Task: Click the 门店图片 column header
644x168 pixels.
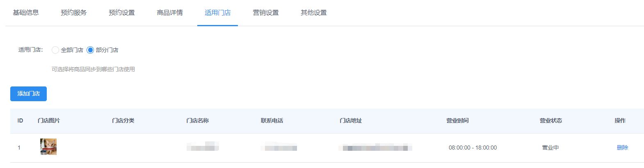Action: tap(49, 120)
